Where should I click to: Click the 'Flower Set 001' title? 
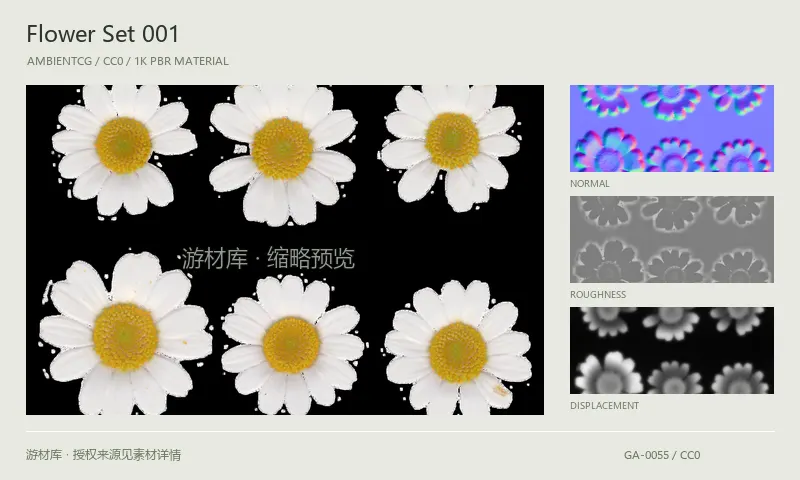click(103, 34)
